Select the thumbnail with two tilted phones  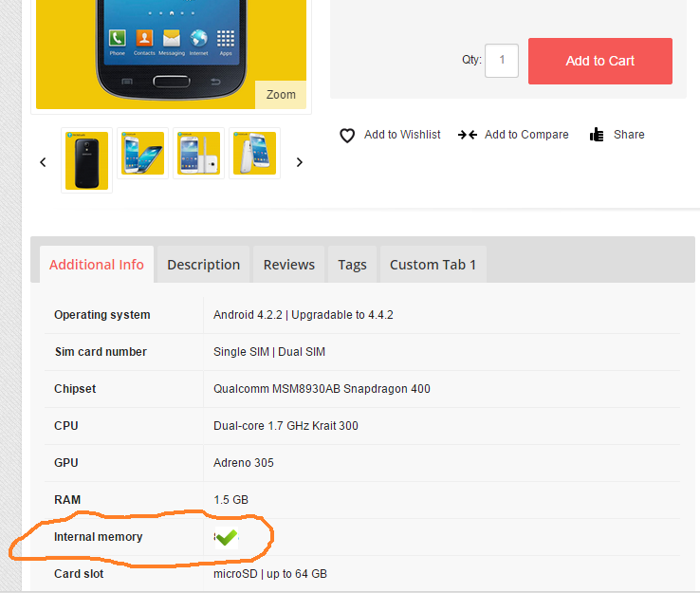click(x=143, y=153)
